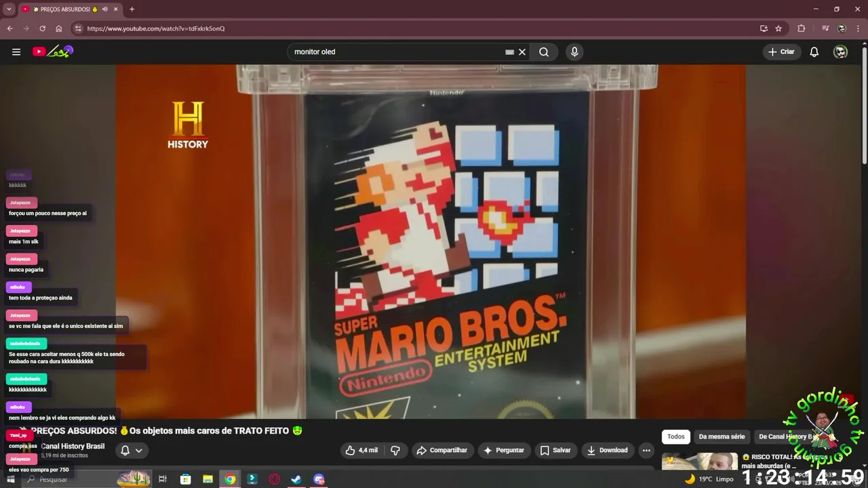
Task: Click the Download button
Action: [607, 450]
